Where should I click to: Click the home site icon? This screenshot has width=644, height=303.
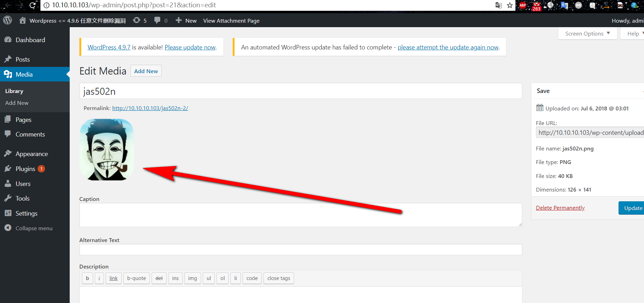tap(23, 20)
